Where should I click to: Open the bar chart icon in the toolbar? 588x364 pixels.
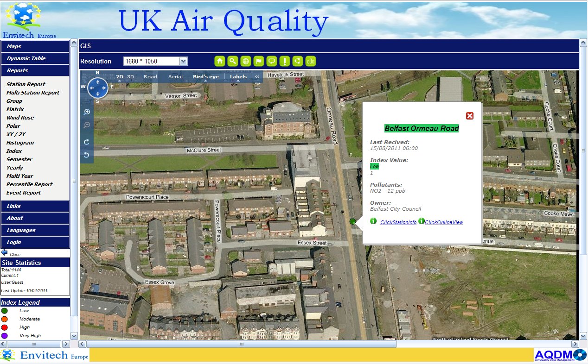310,61
